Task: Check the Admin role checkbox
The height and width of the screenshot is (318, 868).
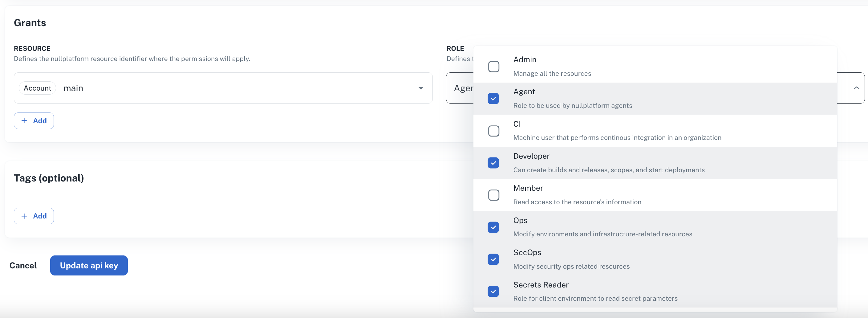Action: point(494,67)
